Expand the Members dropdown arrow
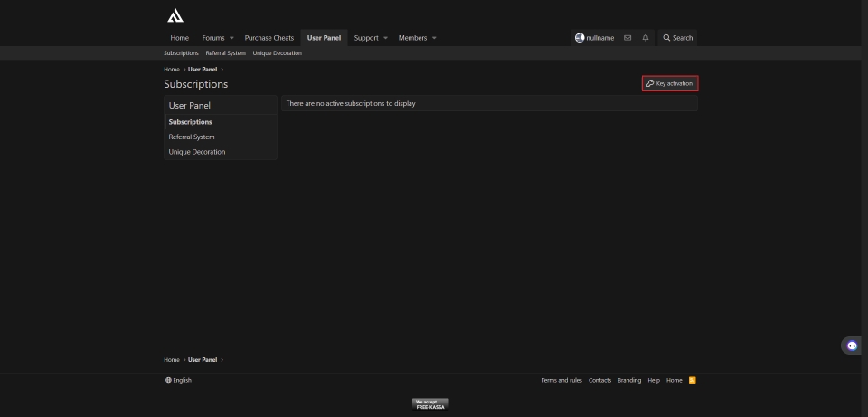Image resolution: width=868 pixels, height=417 pixels. (434, 38)
